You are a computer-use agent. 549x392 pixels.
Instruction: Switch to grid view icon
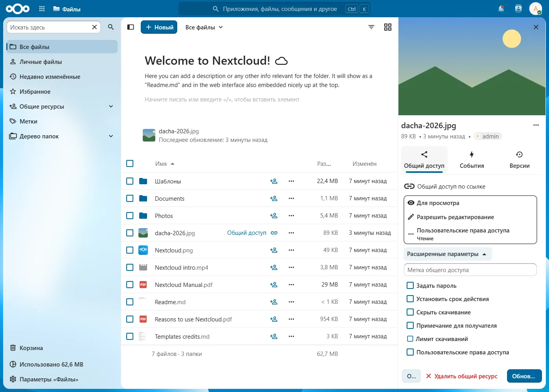388,27
